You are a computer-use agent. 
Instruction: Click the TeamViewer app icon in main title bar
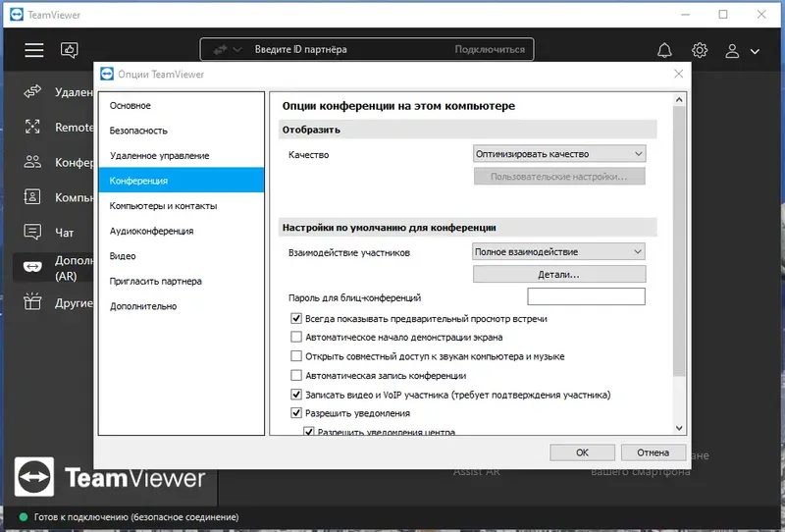click(17, 15)
